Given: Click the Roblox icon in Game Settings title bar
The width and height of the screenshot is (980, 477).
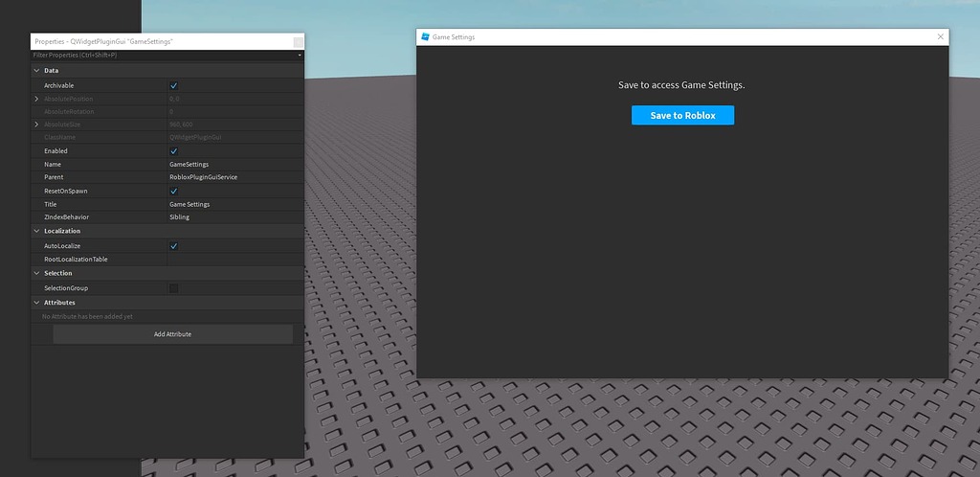Looking at the screenshot, I should point(426,37).
